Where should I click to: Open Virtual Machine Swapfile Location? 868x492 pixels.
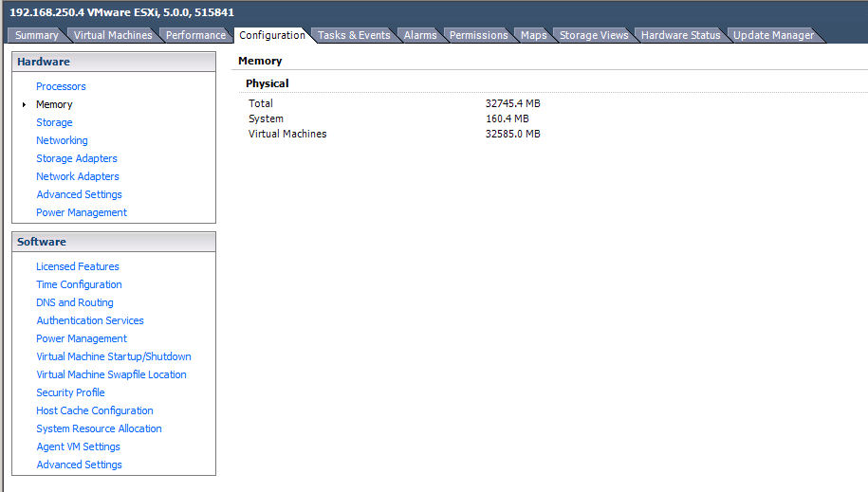pos(111,374)
